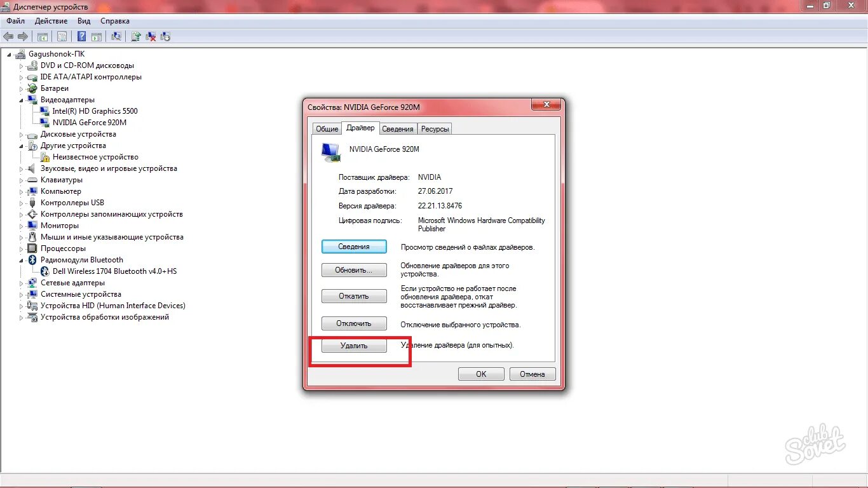Toggle the console tree pane toolbar icon

click(43, 37)
